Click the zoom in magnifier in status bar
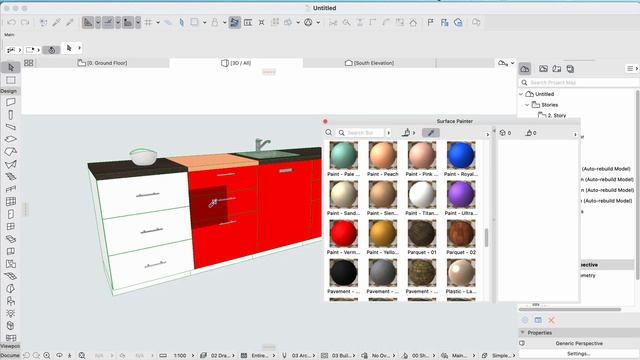 pos(47,356)
